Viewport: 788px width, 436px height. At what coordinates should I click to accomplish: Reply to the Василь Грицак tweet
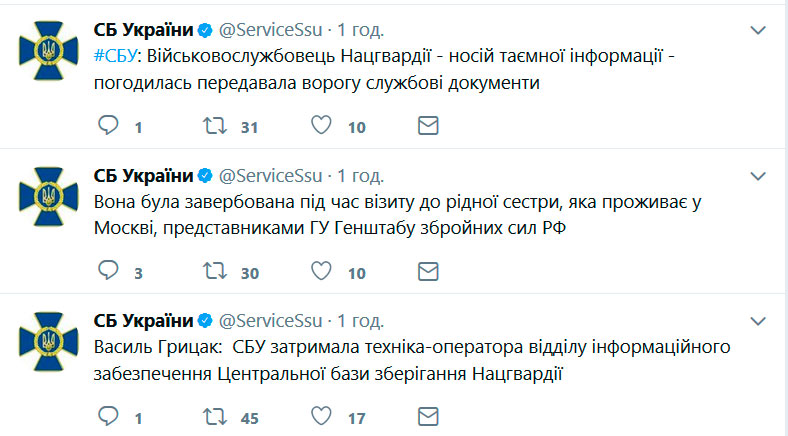pyautogui.click(x=109, y=415)
